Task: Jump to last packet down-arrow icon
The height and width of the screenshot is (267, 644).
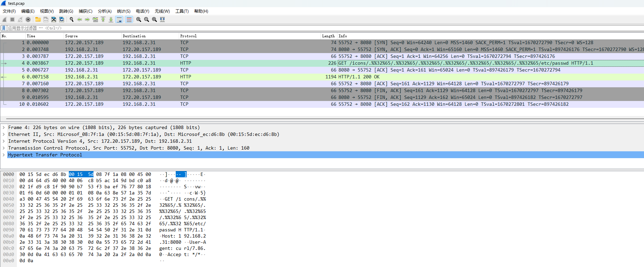Action: [x=111, y=20]
